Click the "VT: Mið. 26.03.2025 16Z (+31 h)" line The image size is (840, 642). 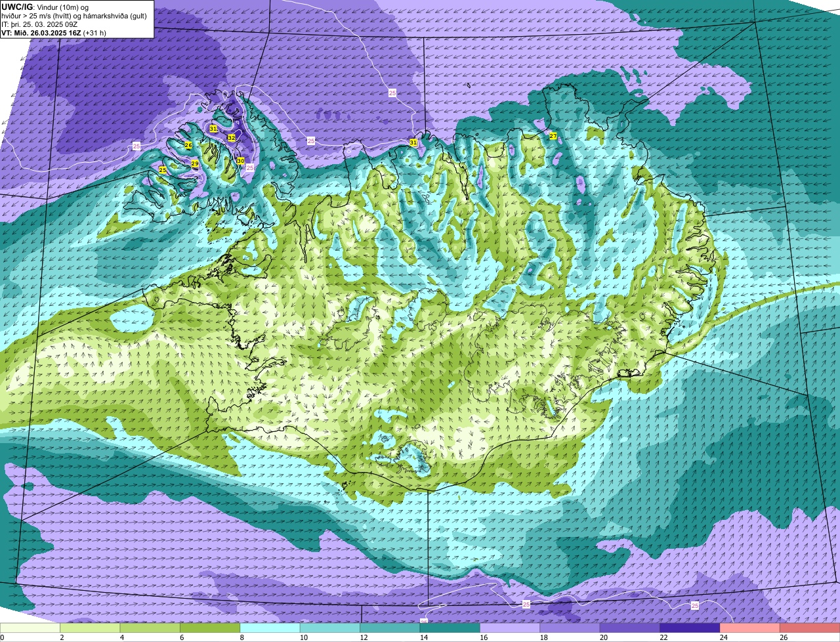[x=54, y=33]
